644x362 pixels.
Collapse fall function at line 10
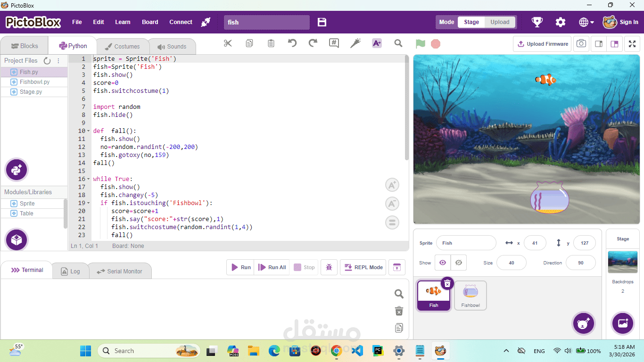(x=88, y=131)
